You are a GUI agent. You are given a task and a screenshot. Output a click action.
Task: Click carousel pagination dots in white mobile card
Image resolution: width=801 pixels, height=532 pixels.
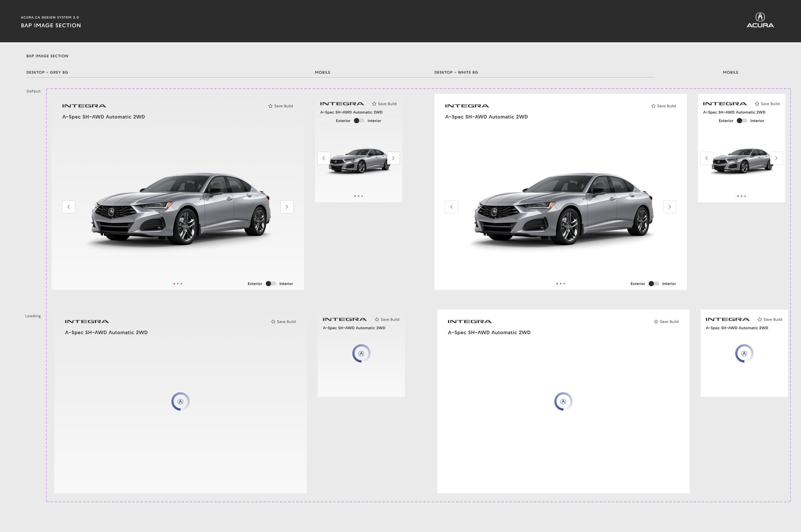(x=741, y=196)
